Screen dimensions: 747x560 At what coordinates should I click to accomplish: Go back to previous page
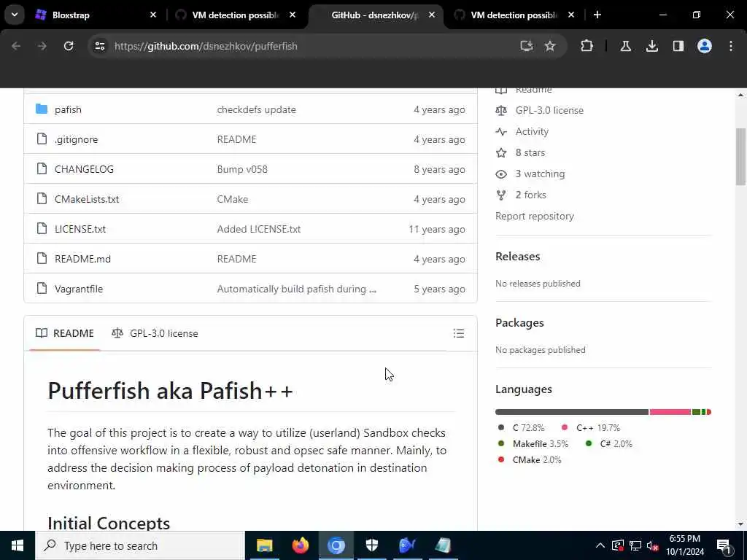16,46
